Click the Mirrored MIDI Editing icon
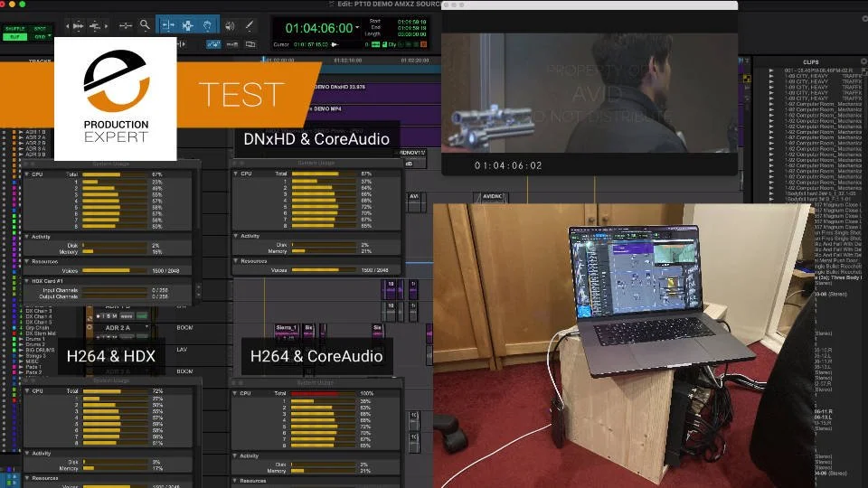 click(250, 44)
